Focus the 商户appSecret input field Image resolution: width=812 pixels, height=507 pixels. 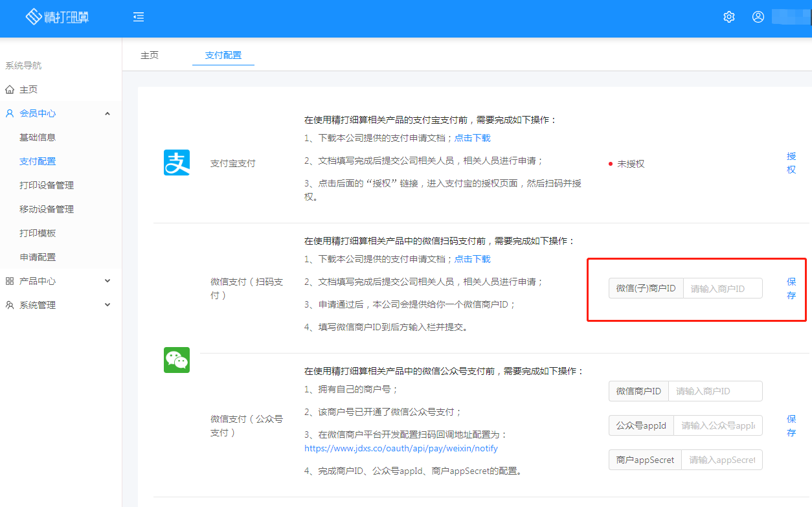pyautogui.click(x=722, y=460)
